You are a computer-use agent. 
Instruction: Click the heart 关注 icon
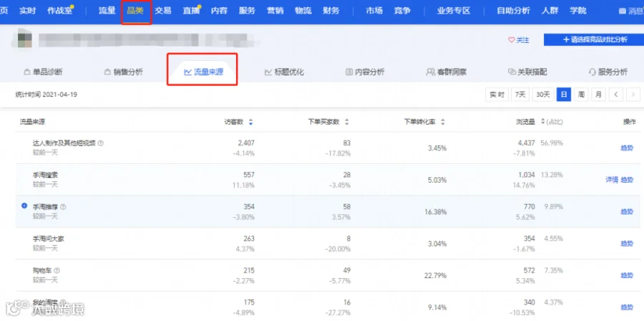pyautogui.click(x=512, y=40)
